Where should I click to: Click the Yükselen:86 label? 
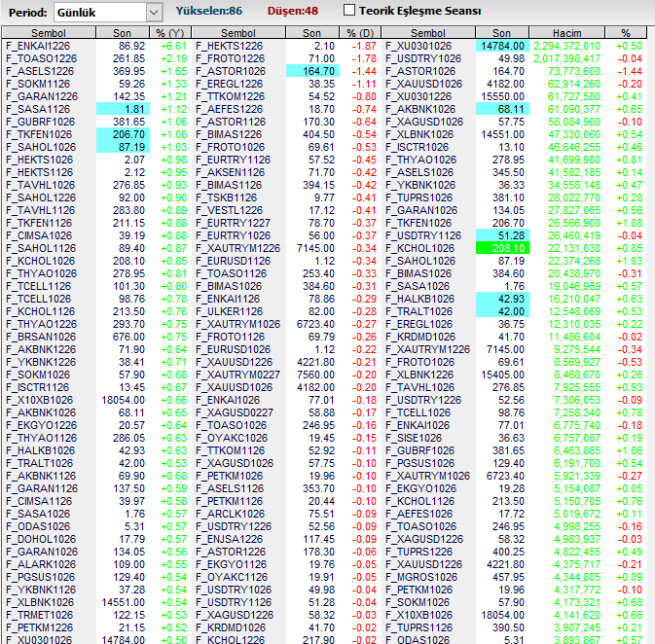(209, 11)
